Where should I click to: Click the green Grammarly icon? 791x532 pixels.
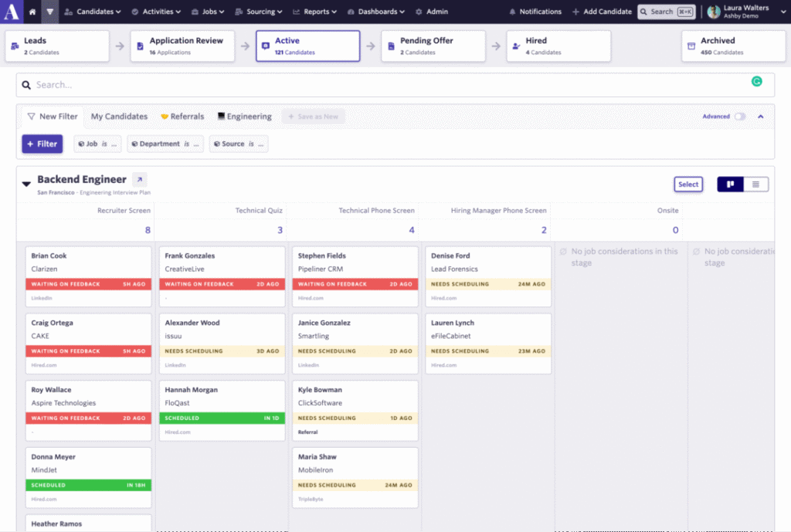(757, 81)
